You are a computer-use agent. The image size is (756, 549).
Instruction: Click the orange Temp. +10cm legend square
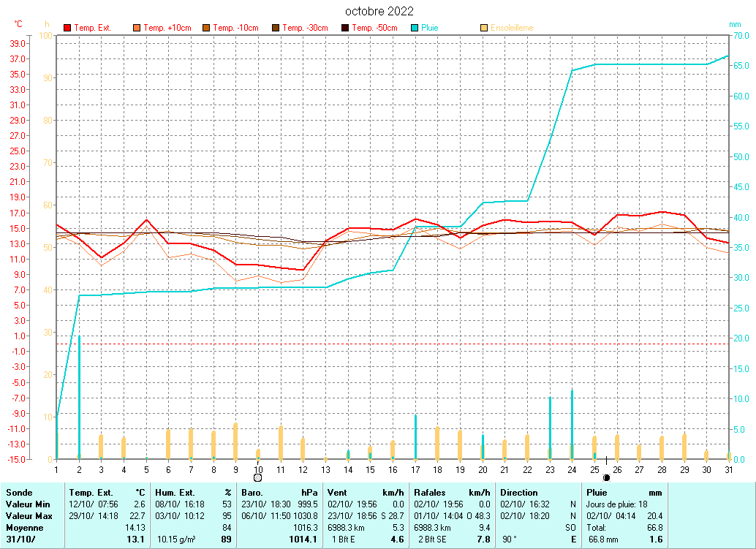[x=137, y=28]
